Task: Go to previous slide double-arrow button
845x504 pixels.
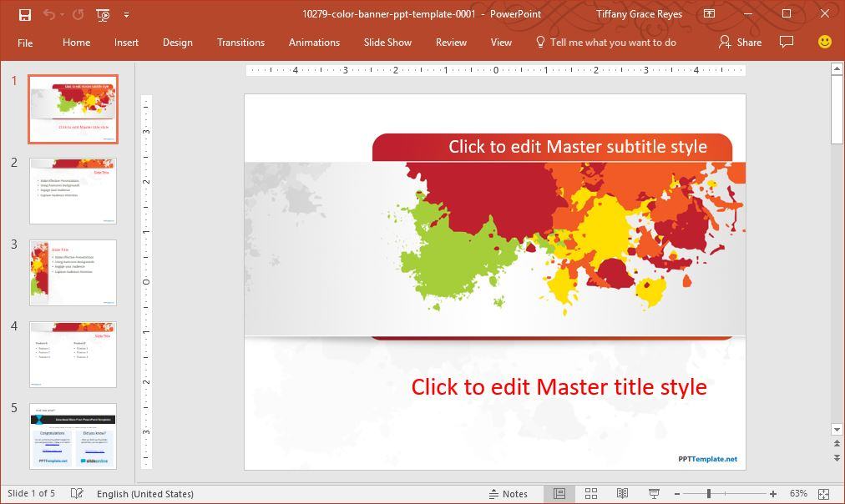Action: (x=837, y=444)
